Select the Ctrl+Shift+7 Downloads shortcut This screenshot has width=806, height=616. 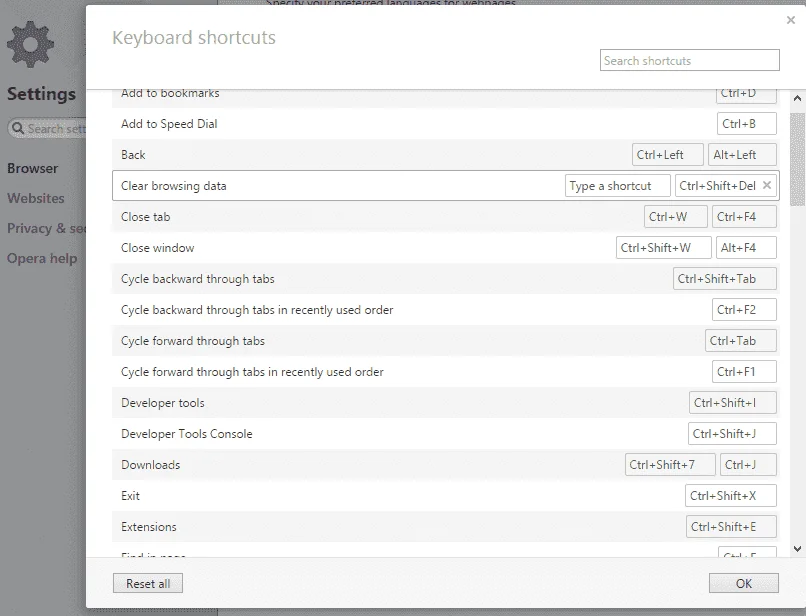tap(670, 464)
